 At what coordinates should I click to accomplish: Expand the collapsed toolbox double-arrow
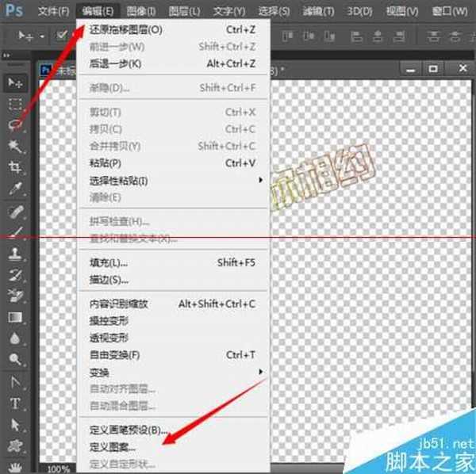point(6,55)
